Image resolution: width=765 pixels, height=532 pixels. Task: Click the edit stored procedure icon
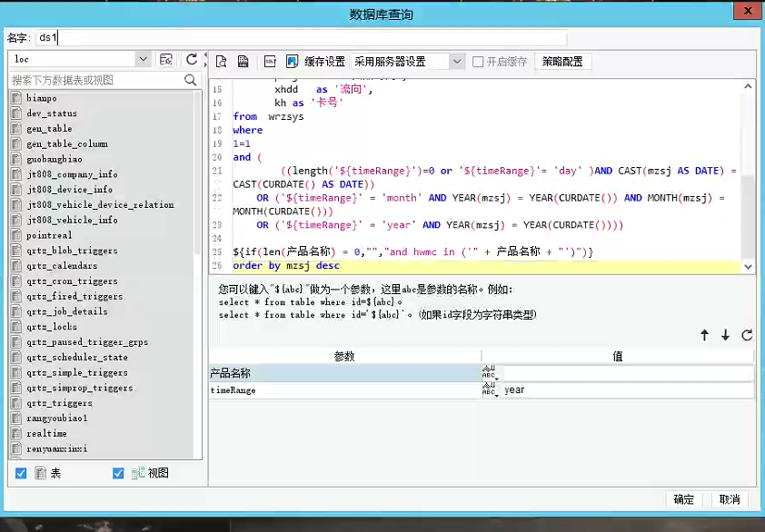click(243, 62)
